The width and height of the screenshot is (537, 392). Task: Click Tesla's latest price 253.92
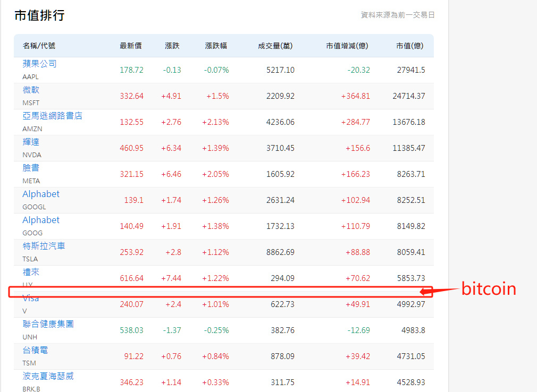131,252
